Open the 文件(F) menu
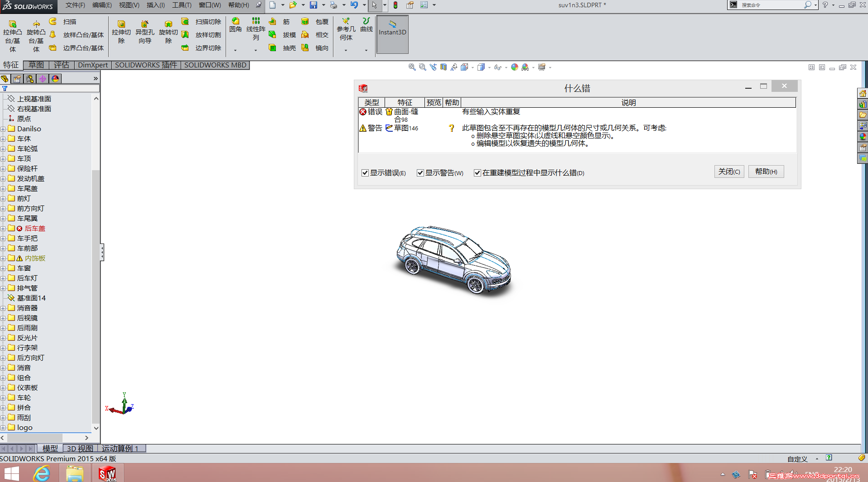Viewport: 868px width, 482px height. click(75, 5)
